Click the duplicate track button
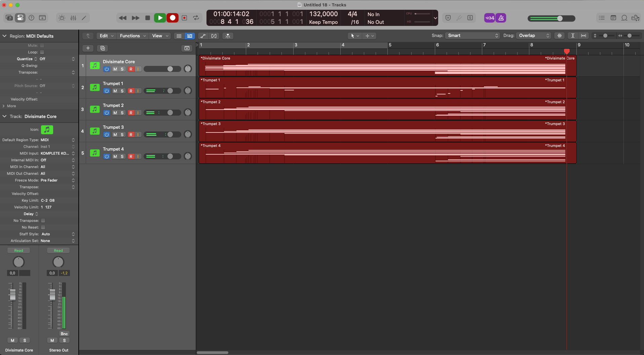The height and width of the screenshot is (355, 644). [x=103, y=48]
